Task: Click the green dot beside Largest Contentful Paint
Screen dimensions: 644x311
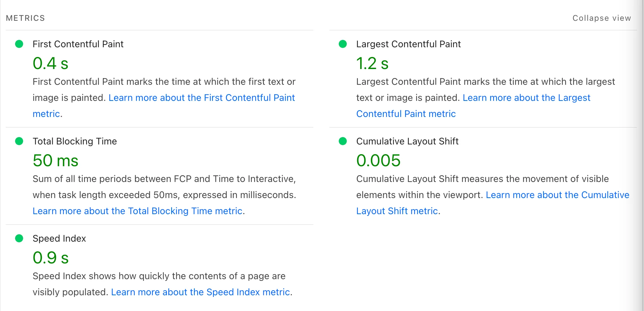Action: 343,44
